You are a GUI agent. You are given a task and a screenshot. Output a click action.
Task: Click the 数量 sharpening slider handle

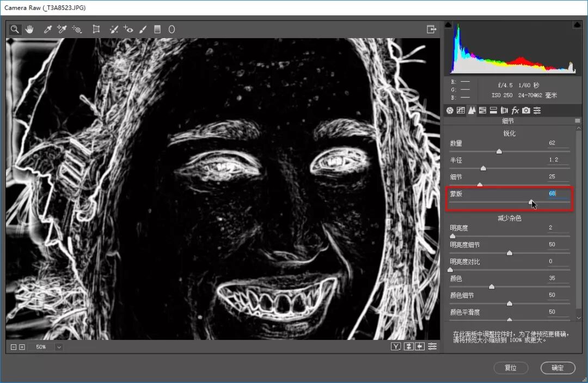point(499,151)
